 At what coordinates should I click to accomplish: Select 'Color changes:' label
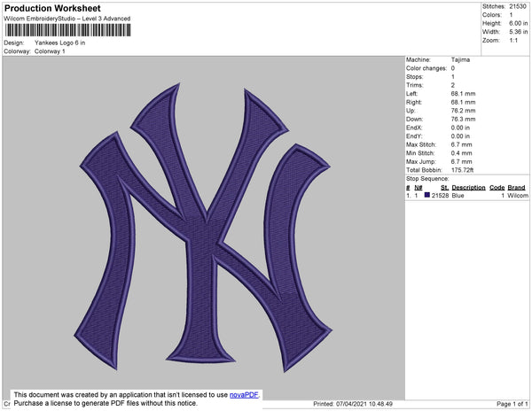pyautogui.click(x=426, y=68)
